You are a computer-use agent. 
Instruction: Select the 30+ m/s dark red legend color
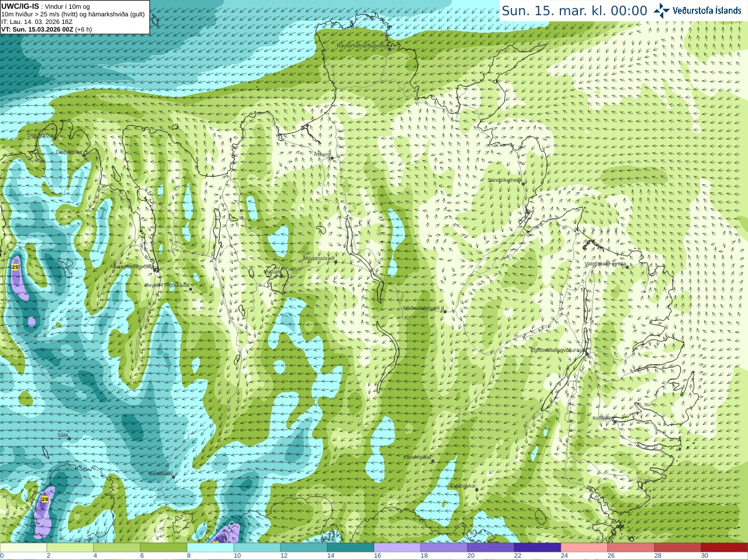point(725,548)
